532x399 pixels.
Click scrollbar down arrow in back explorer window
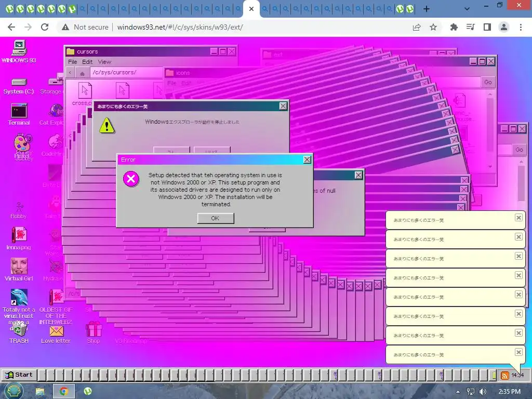[x=489, y=167]
